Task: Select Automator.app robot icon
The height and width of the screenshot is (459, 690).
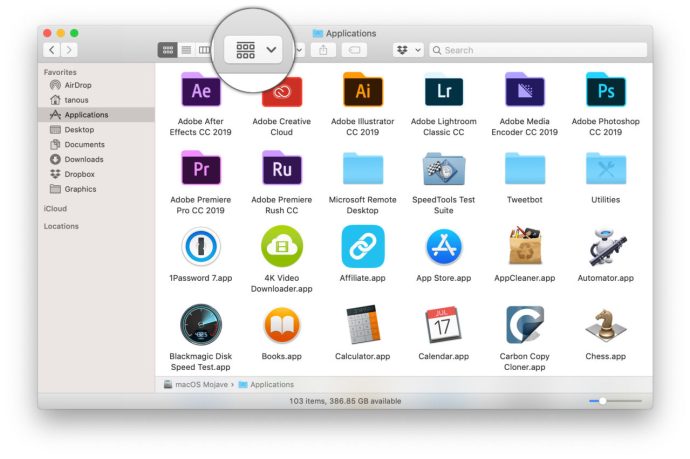Action: 606,246
